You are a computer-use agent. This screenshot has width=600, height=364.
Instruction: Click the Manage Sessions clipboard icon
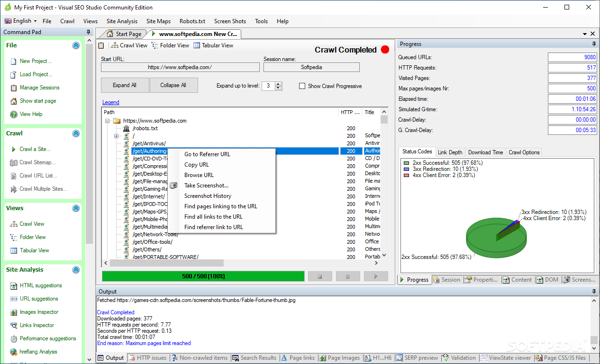pos(13,88)
